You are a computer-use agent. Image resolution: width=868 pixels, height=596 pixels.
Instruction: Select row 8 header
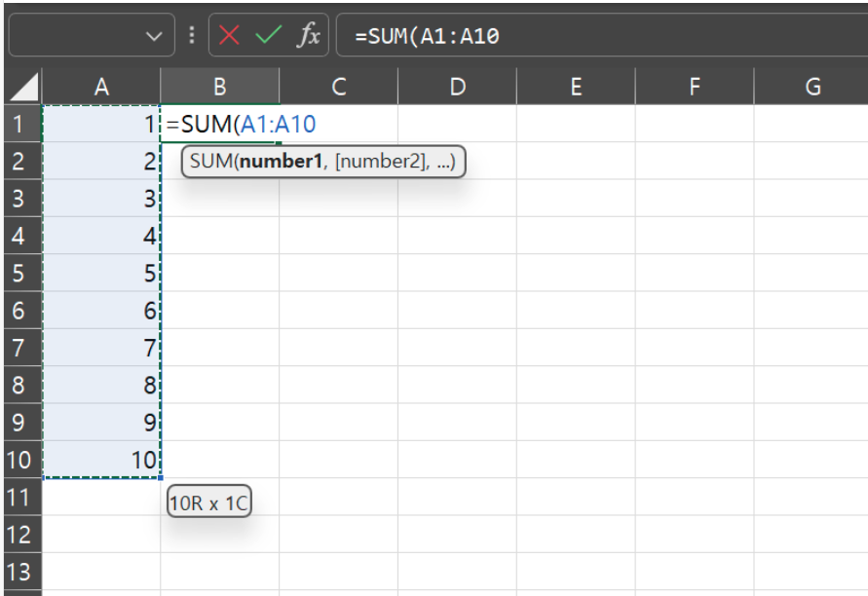click(23, 385)
